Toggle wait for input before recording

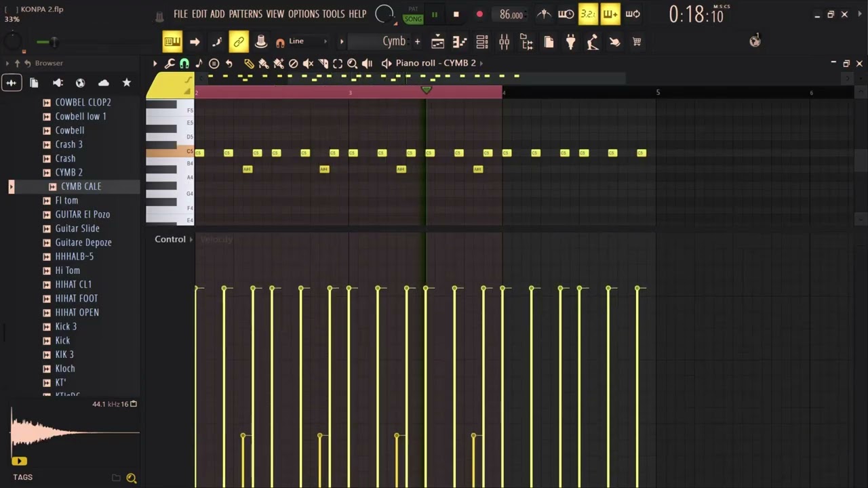coord(566,14)
